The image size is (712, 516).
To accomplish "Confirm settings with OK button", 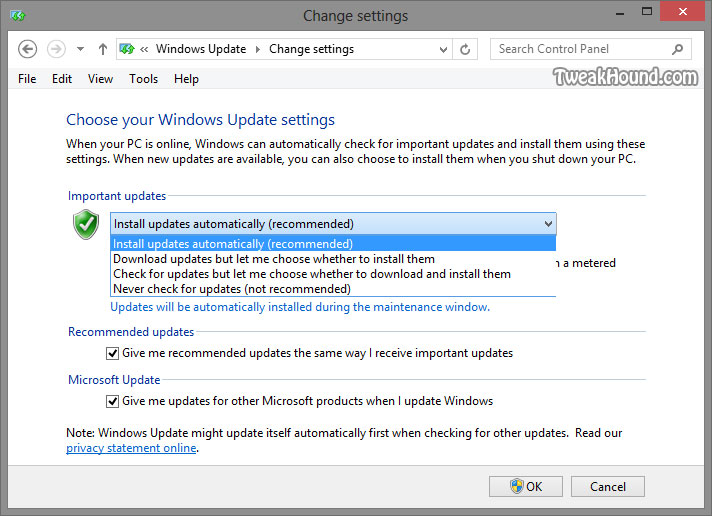I will coord(526,486).
